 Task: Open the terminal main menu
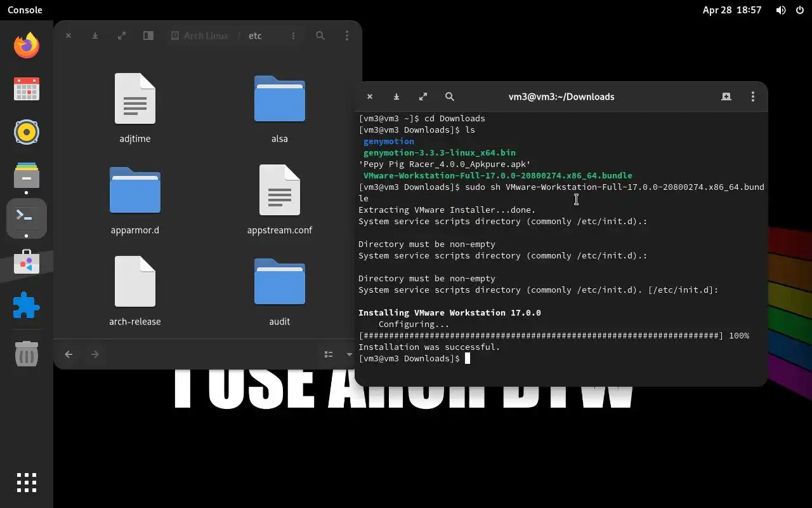[x=753, y=97]
